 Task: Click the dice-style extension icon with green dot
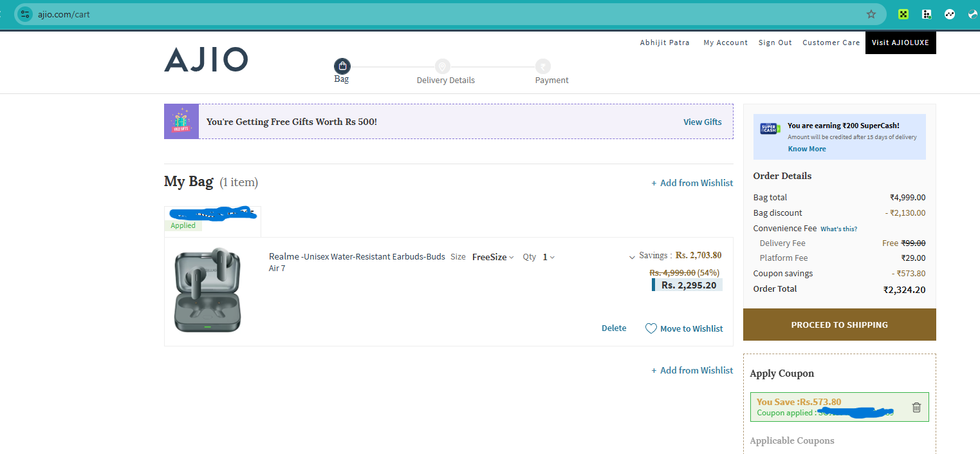click(x=927, y=14)
